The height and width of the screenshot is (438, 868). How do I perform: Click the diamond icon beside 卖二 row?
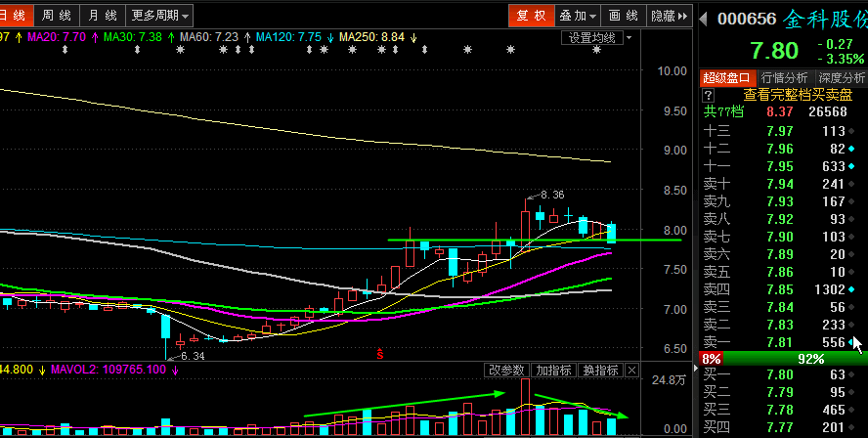(x=850, y=325)
